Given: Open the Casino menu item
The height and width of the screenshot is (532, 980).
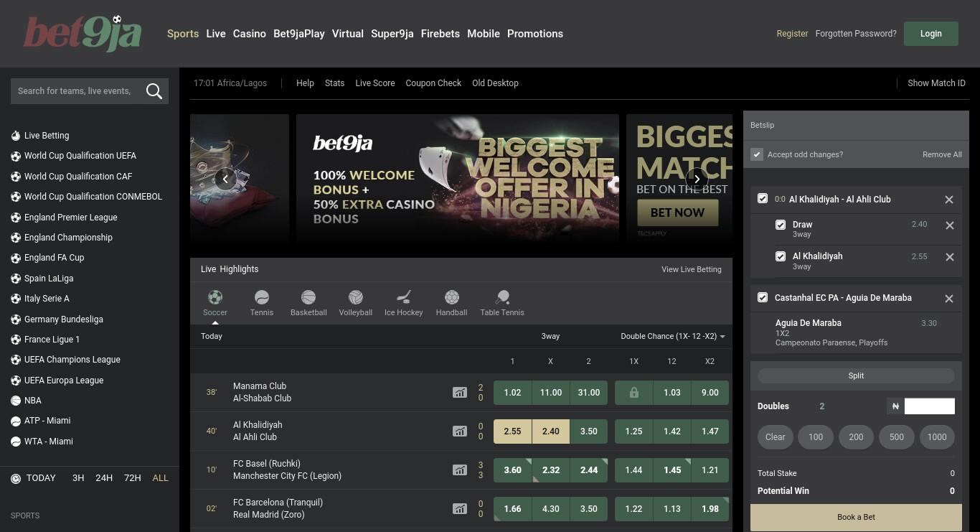Looking at the screenshot, I should point(250,34).
